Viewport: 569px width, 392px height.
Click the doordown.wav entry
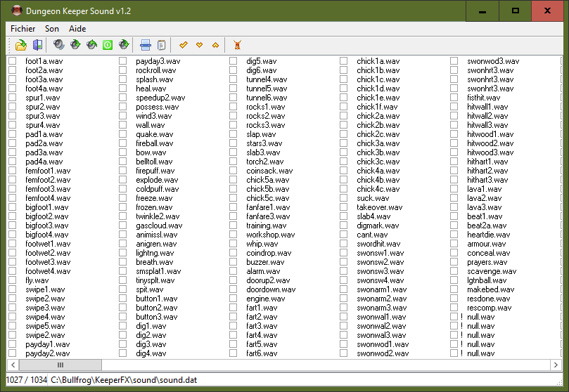pyautogui.click(x=271, y=289)
